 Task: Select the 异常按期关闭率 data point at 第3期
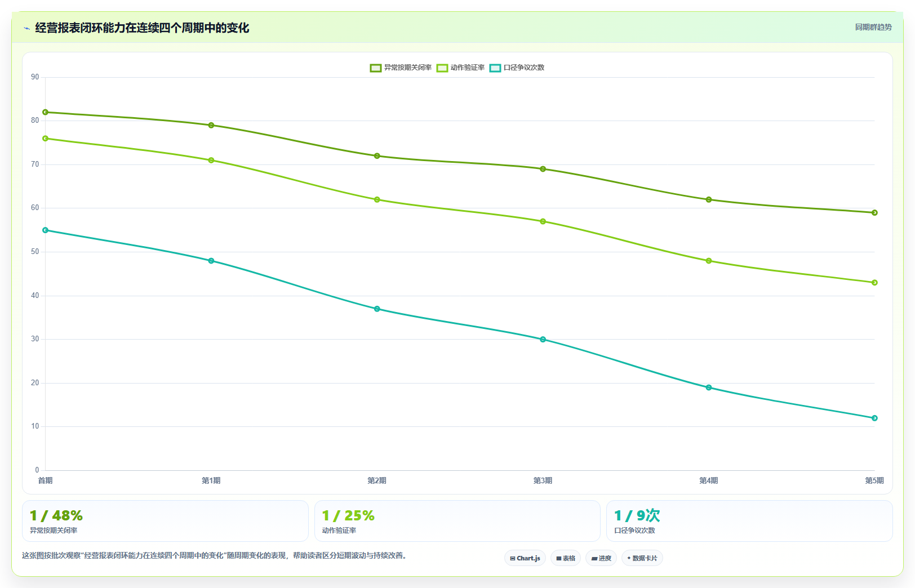[543, 169]
